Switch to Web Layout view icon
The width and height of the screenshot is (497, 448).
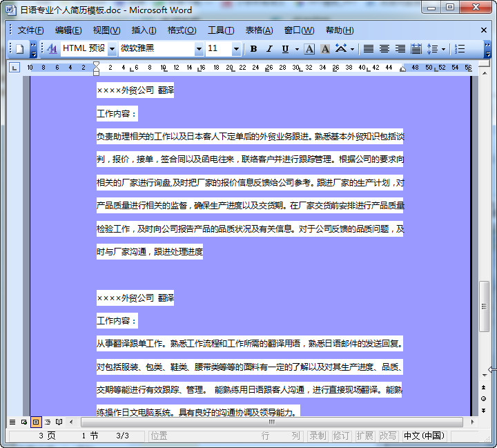click(23, 422)
